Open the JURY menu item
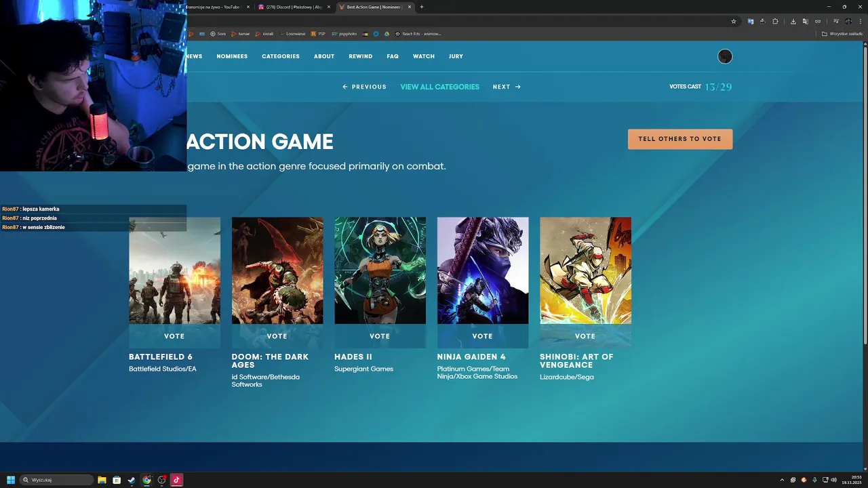 [x=456, y=56]
